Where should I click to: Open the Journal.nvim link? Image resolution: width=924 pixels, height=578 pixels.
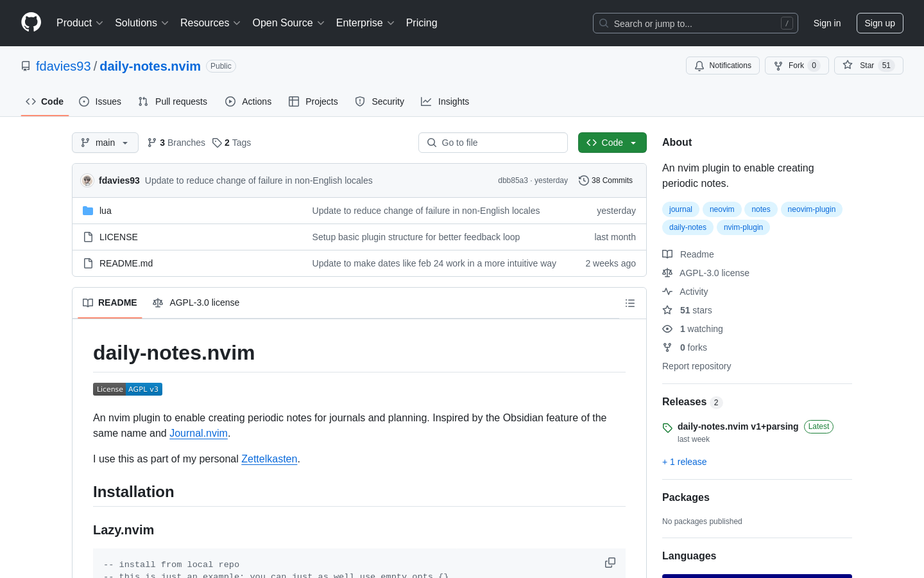pyautogui.click(x=198, y=433)
